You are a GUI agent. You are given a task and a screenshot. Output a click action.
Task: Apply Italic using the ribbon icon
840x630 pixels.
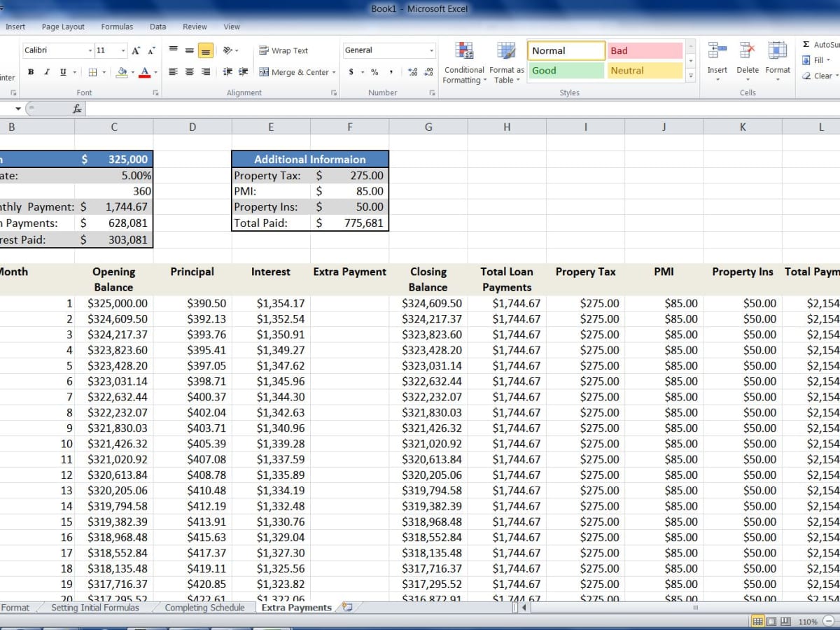point(47,72)
